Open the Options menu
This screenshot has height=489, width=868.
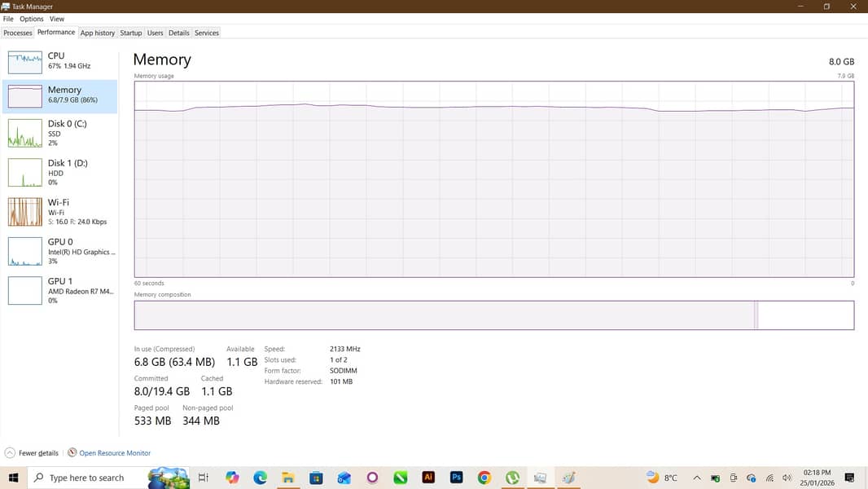point(31,18)
